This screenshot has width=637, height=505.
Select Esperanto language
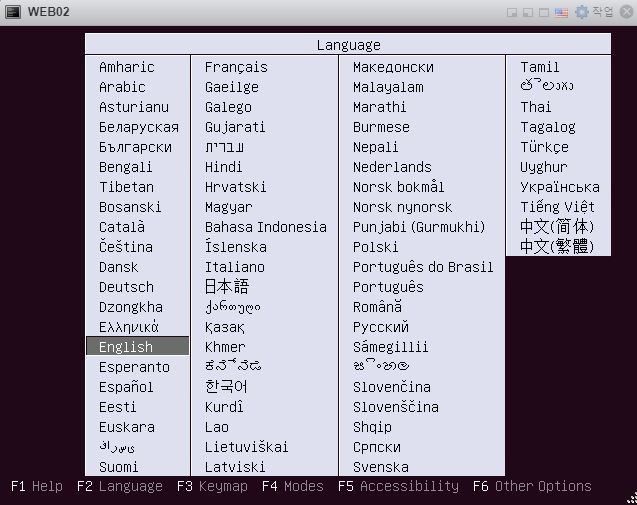pos(134,367)
